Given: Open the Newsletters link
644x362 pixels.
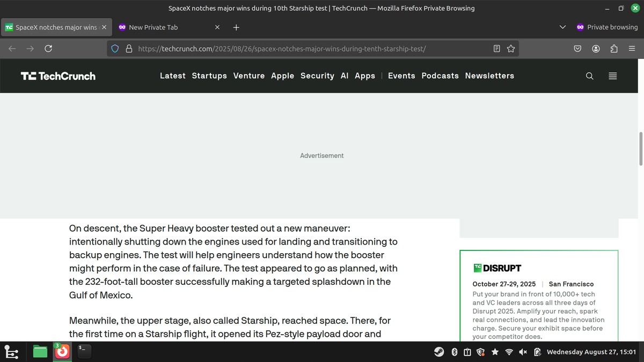Looking at the screenshot, I should (x=489, y=76).
